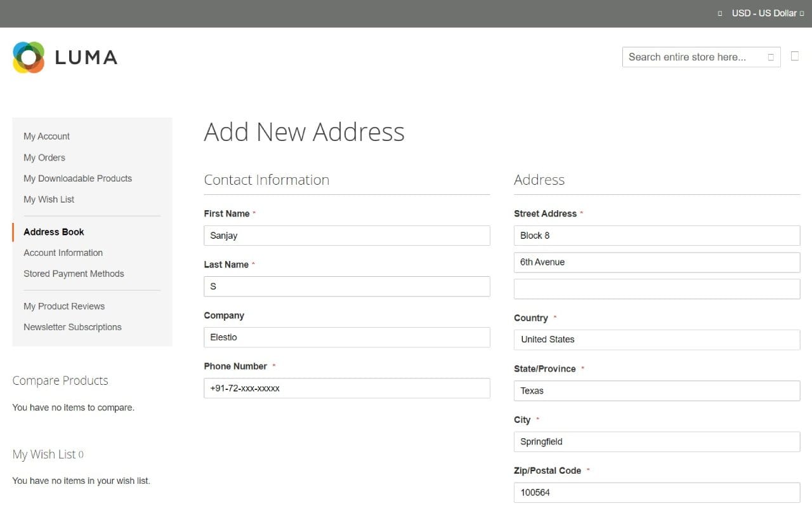812x508 pixels.
Task: Open the USD - US Dollar currency dropdown
Action: tap(764, 13)
